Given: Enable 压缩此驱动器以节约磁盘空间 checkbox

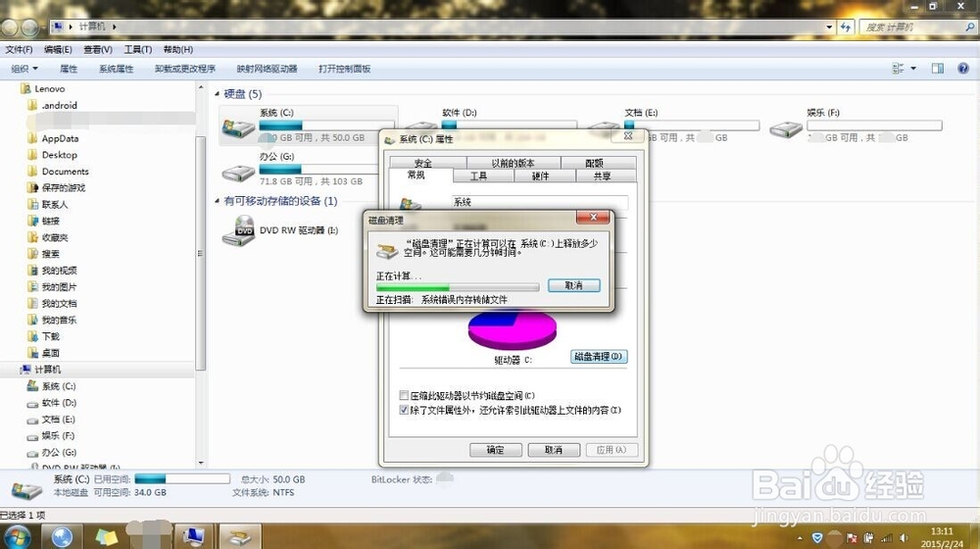Looking at the screenshot, I should pyautogui.click(x=404, y=395).
